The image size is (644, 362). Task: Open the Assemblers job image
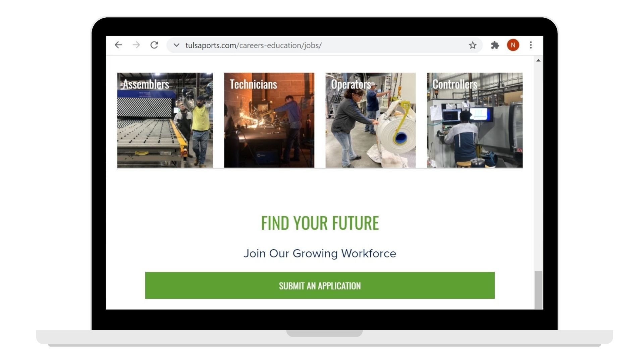click(x=165, y=120)
